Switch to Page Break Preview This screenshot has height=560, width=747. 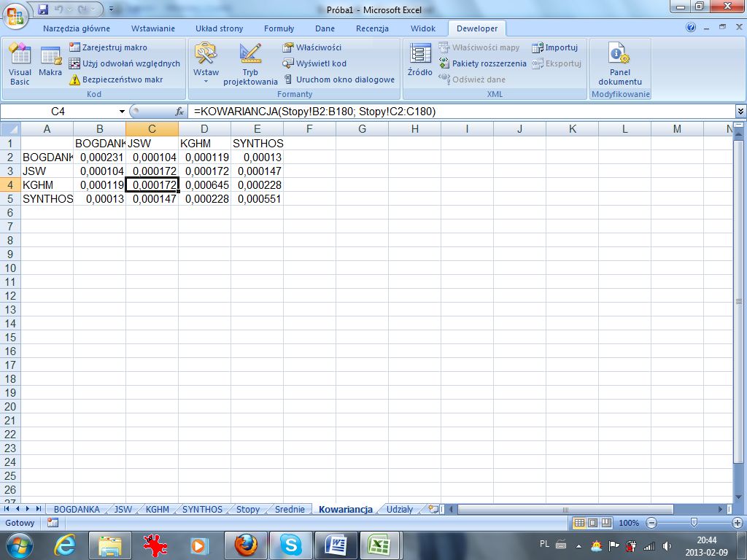point(606,523)
